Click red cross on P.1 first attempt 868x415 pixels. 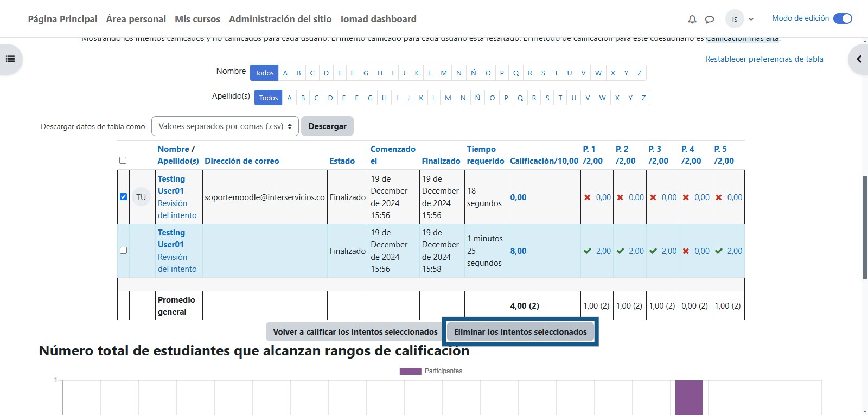[587, 197]
